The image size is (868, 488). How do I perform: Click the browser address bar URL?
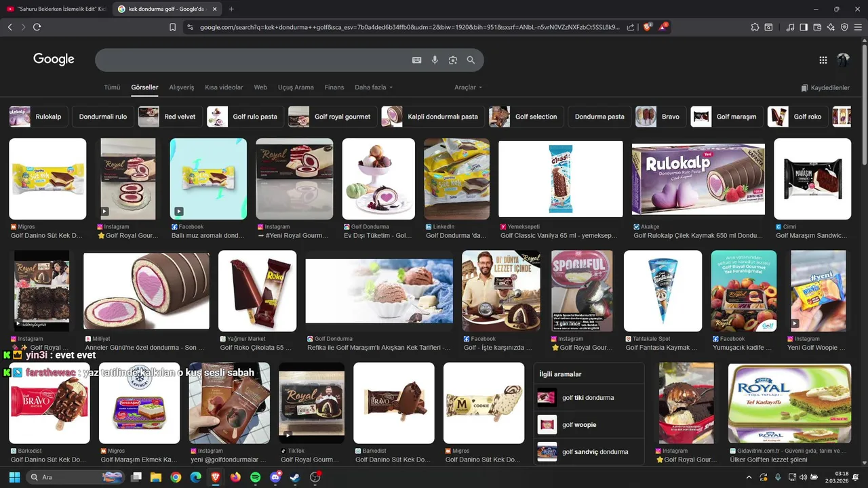click(x=409, y=27)
